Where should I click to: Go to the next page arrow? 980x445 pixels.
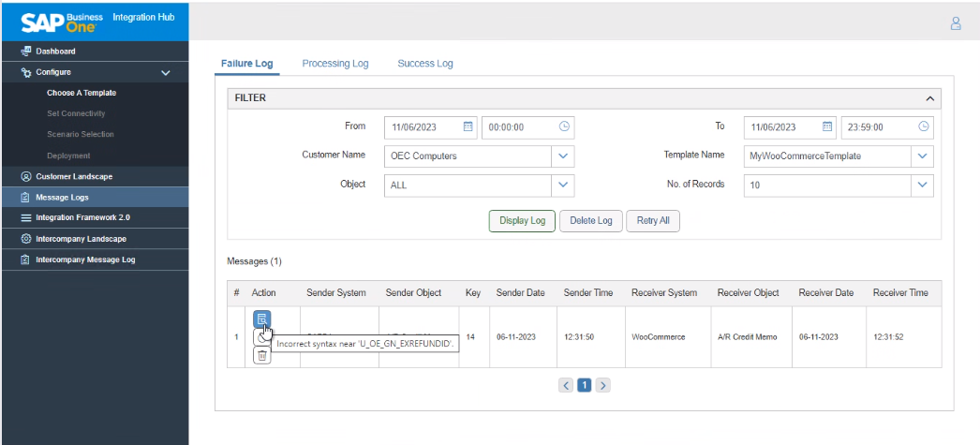pos(603,385)
